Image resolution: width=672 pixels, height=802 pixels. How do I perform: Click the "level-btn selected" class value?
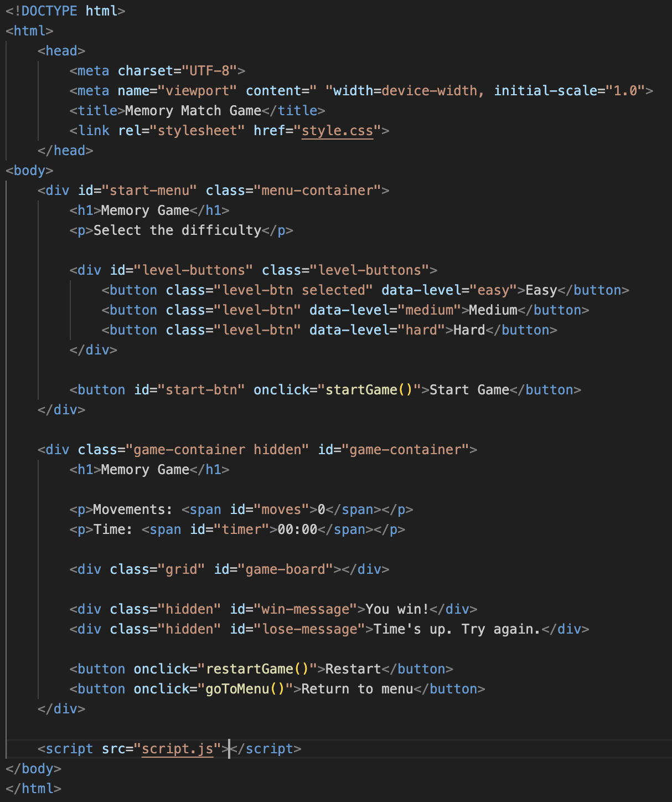click(293, 290)
